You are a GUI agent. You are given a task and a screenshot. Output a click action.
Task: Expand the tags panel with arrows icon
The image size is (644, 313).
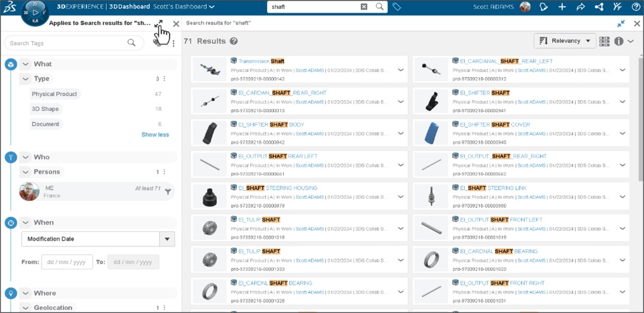click(x=158, y=24)
